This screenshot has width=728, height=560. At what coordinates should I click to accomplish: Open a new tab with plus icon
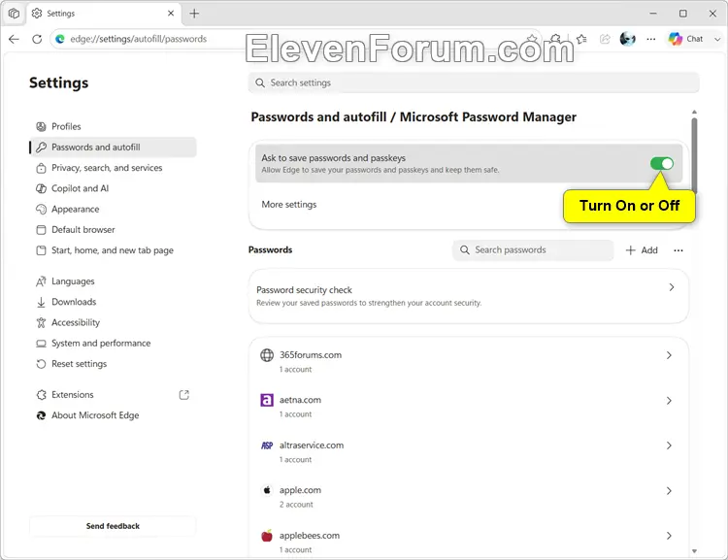[x=194, y=14]
